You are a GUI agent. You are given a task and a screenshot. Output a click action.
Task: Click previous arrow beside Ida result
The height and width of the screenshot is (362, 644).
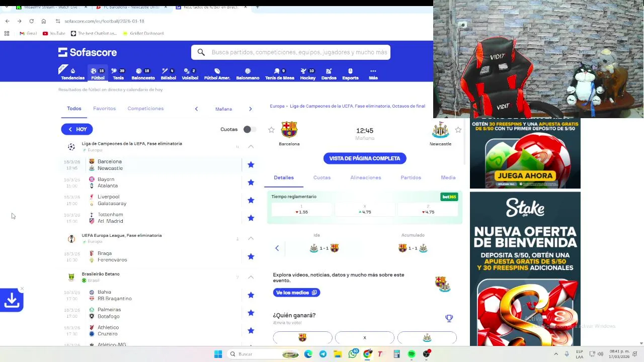pos(277,248)
